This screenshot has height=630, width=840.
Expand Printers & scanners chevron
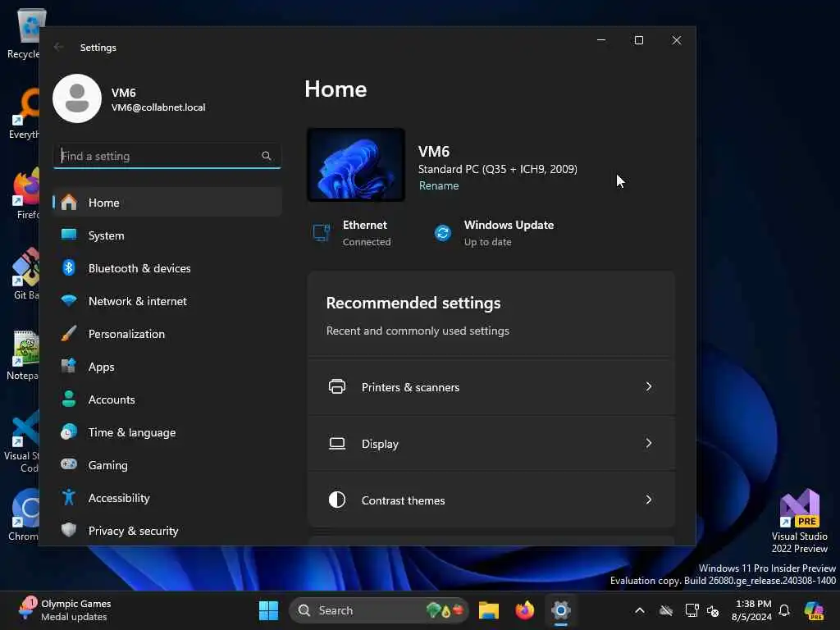649,386
